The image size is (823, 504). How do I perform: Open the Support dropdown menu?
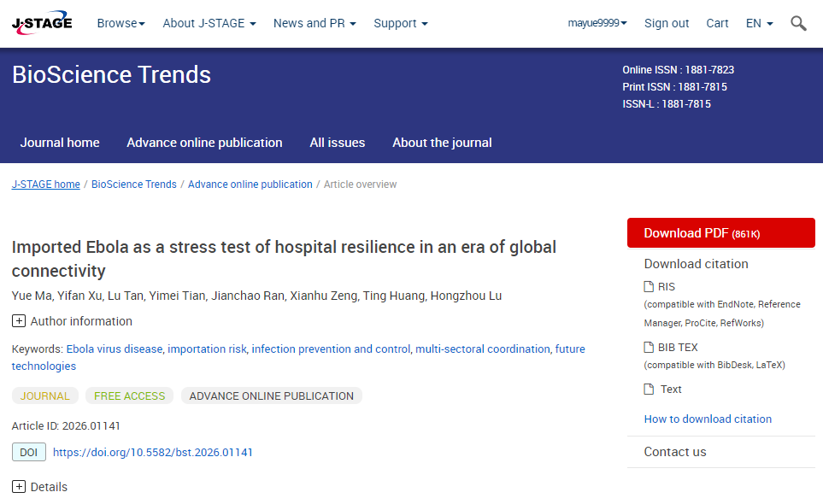pos(401,23)
